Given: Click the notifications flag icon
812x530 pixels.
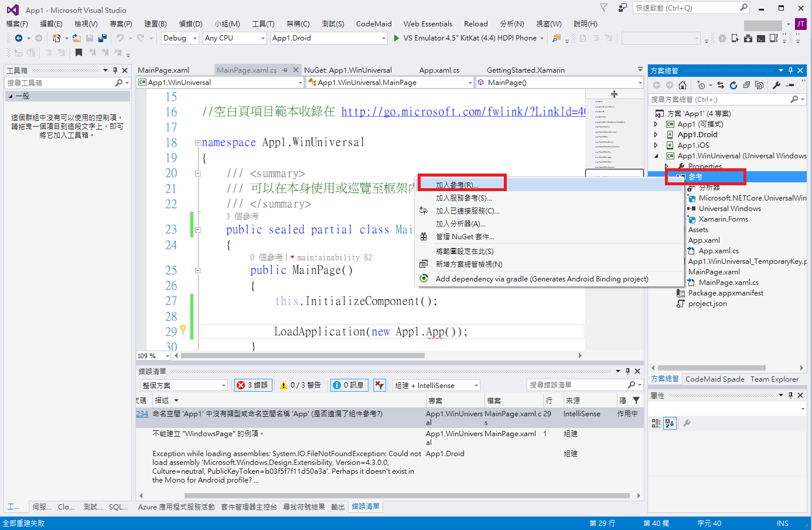Looking at the screenshot, I should (x=603, y=8).
